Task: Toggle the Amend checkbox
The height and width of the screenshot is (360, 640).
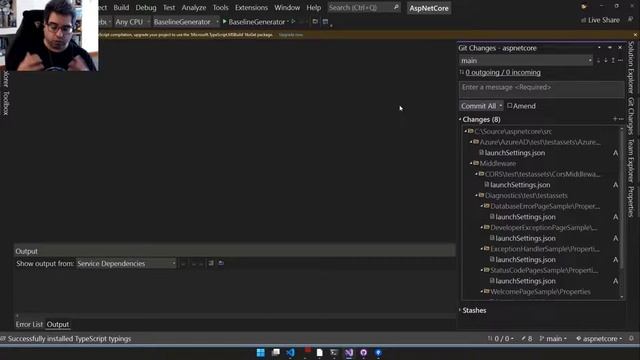Action: point(509,106)
